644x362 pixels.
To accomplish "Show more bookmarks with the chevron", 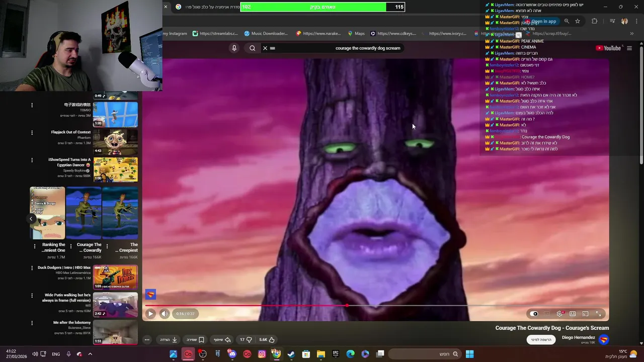I will (x=631, y=34).
